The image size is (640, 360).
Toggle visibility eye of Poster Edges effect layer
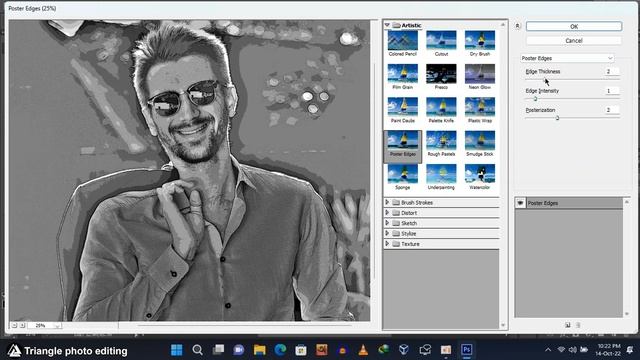[x=520, y=203]
